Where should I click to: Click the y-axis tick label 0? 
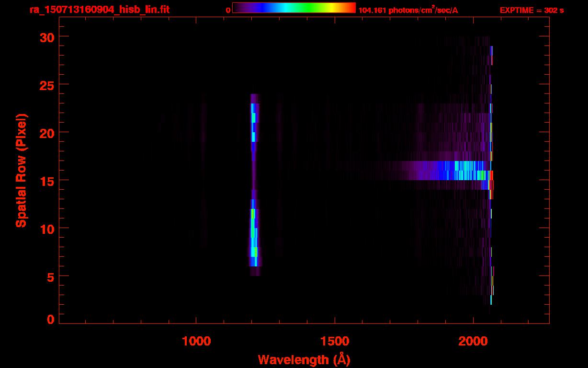point(51,320)
